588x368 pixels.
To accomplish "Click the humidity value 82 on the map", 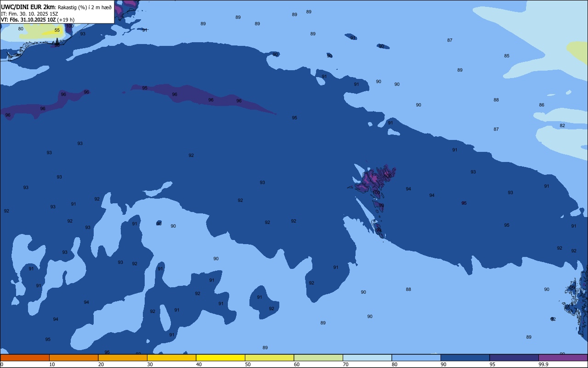I will 562,126.
